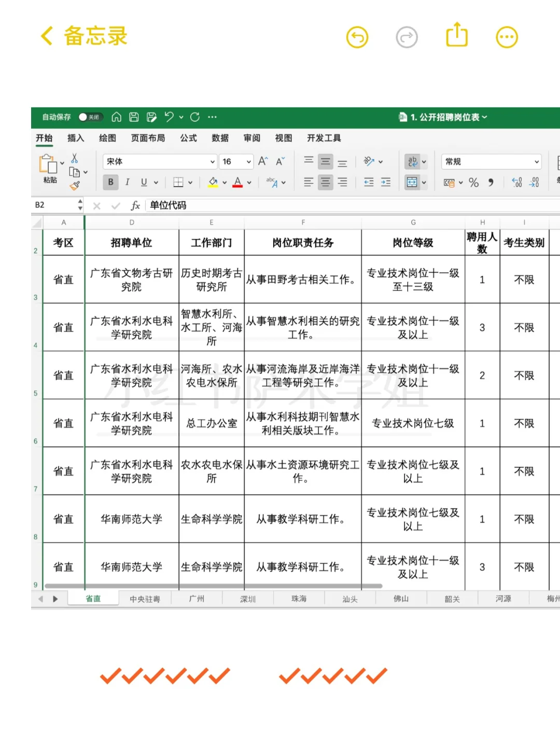
Task: Switch to the 绘图 ribbon tab
Action: pyautogui.click(x=107, y=138)
